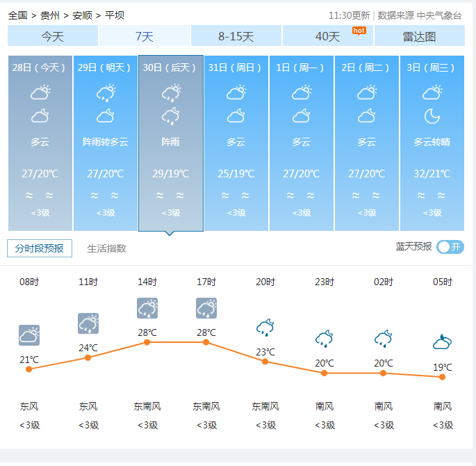The height and width of the screenshot is (466, 476).
Task: Click the orange hot badge on 40天
Action: (x=359, y=30)
